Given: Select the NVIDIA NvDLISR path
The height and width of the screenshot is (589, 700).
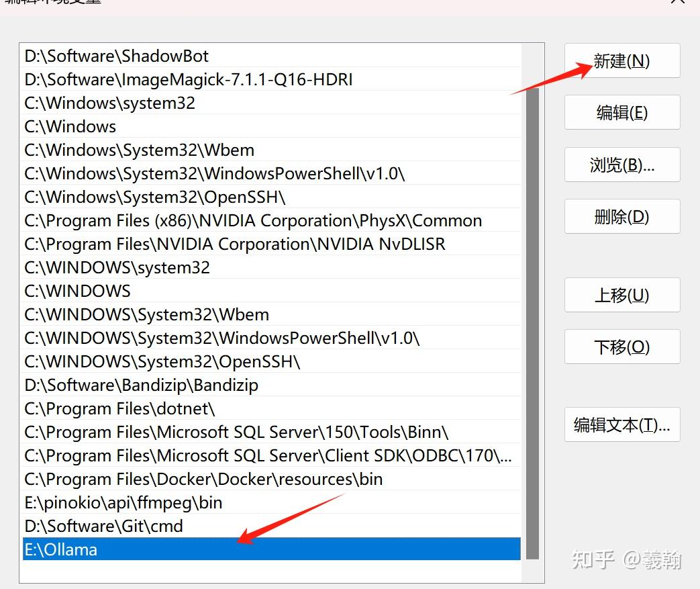Looking at the screenshot, I should click(271, 244).
